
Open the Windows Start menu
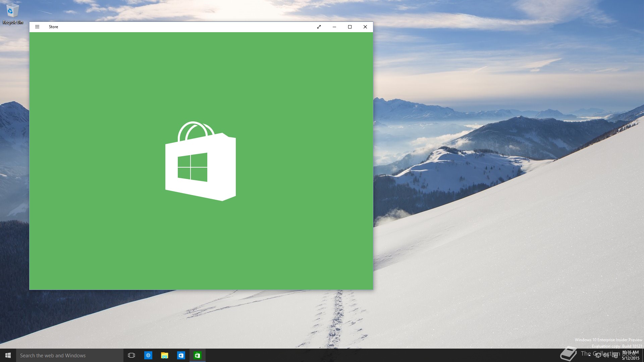click(x=8, y=355)
